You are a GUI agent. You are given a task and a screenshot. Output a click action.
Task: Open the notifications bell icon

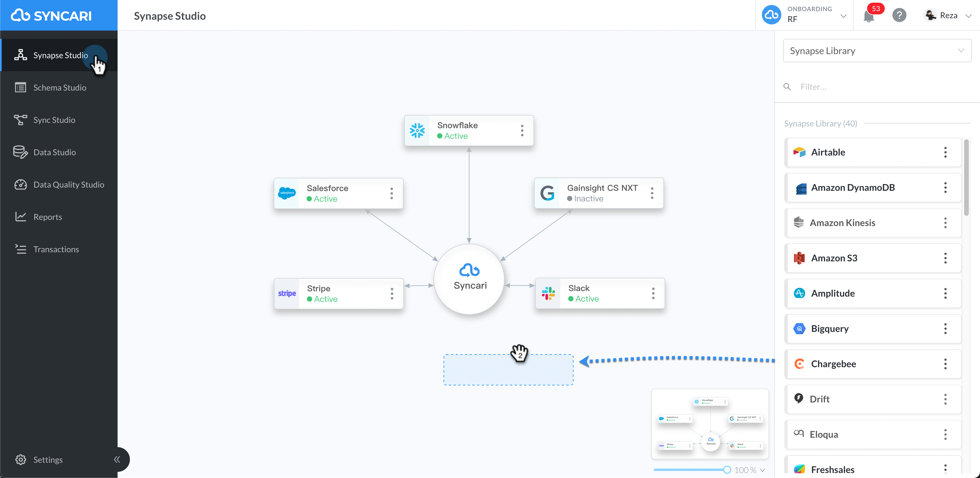click(869, 16)
